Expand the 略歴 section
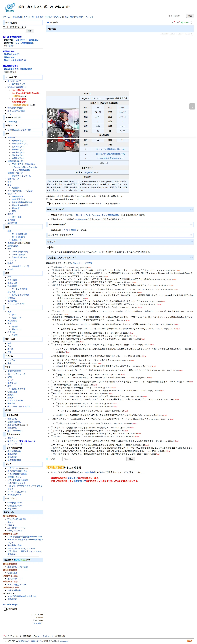Image resolution: width=197 pixels, height=644 pixels. point(48,247)
